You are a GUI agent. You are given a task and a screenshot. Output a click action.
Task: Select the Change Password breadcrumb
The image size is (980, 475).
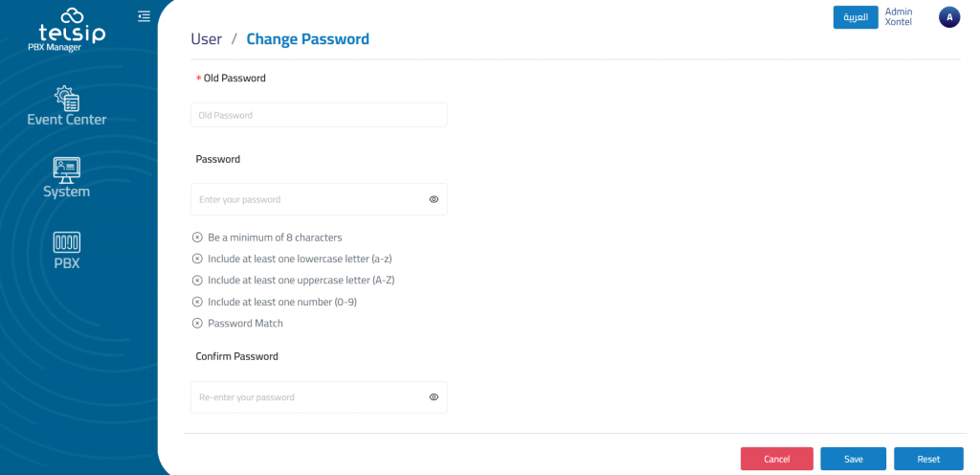[x=307, y=39]
